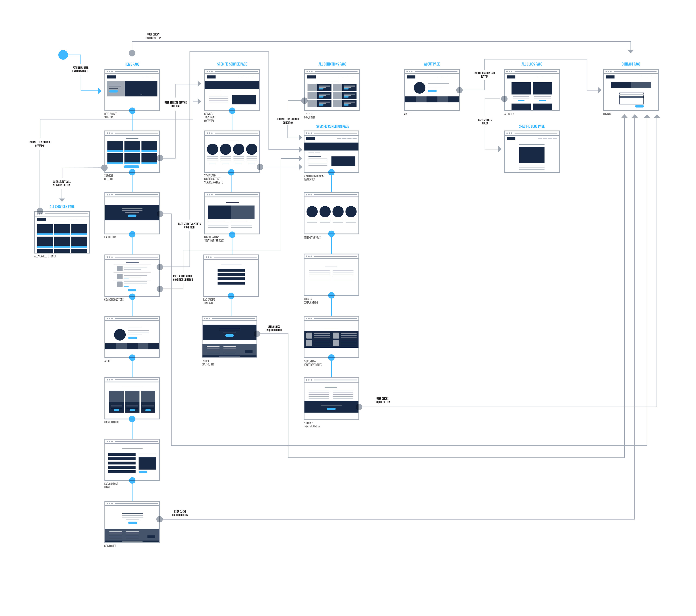Click the SPECIFIC CONDITION PAGE title
Screen dimensions: 696x616
pyautogui.click(x=332, y=126)
